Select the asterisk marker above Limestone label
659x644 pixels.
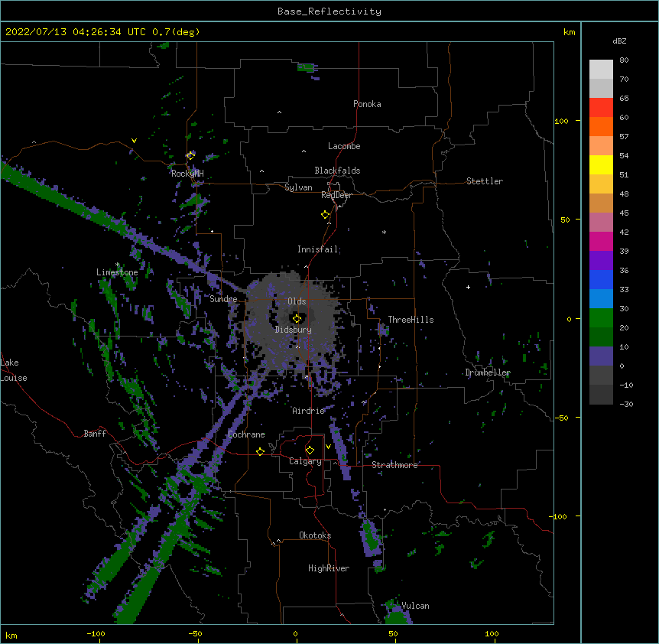(x=117, y=265)
